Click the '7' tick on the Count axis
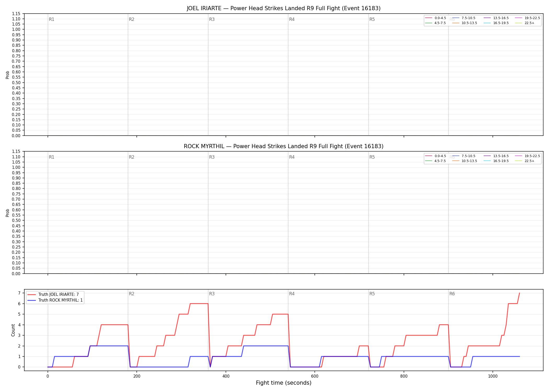Image resolution: width=549 pixels, height=392 pixels. tap(19, 293)
